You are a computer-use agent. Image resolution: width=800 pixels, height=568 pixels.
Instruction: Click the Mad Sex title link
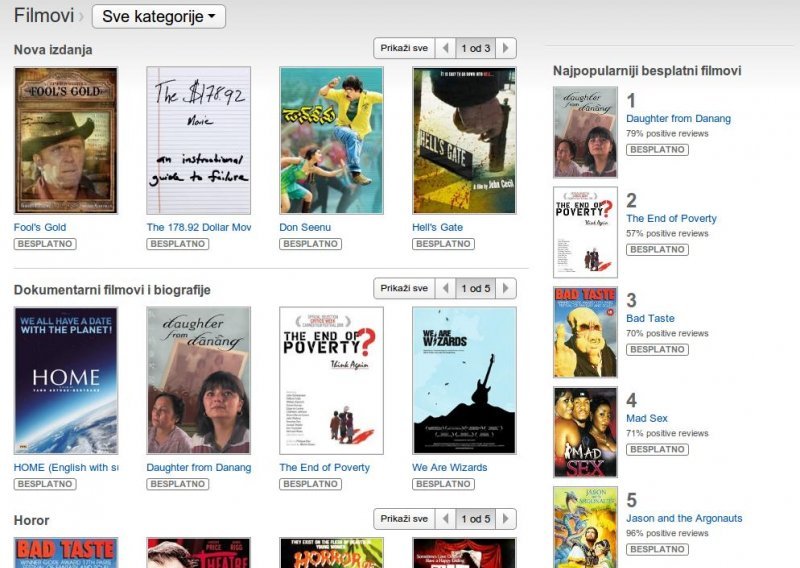coord(647,418)
